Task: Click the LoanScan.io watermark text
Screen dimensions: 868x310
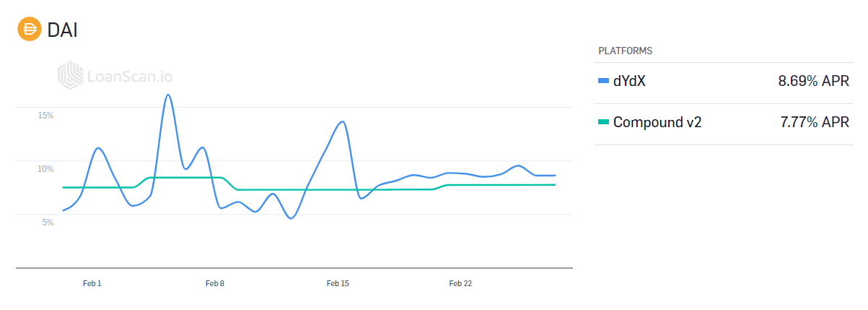Action: click(129, 77)
